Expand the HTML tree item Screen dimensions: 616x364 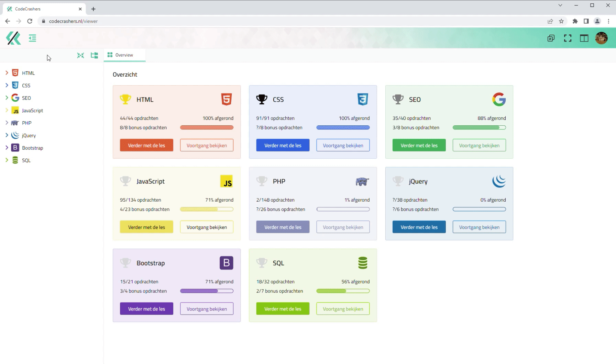pos(7,73)
